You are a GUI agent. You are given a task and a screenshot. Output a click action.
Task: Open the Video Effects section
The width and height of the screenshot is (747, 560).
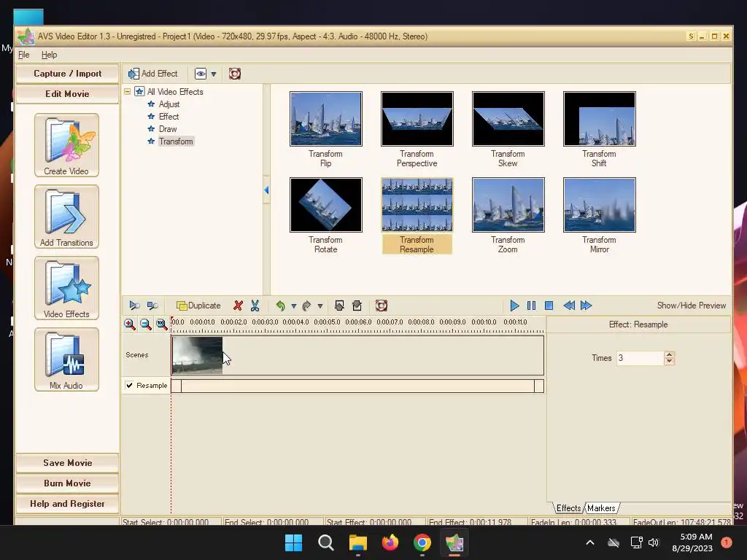[x=66, y=287]
